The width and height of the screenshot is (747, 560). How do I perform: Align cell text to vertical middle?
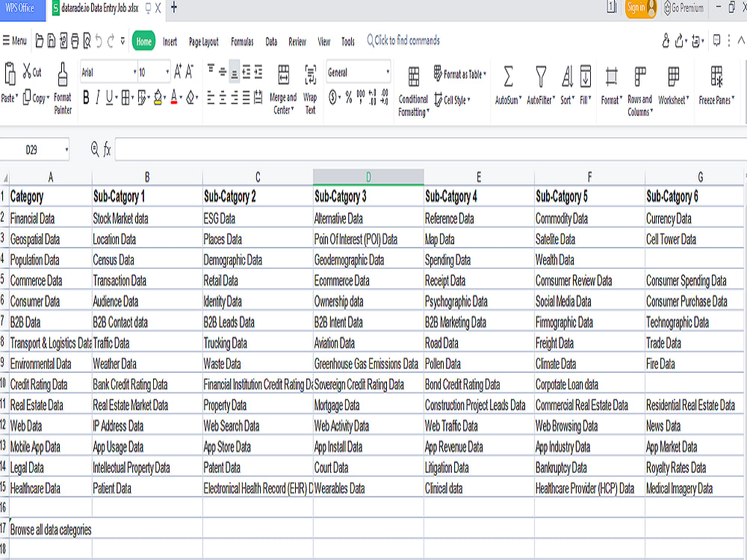click(223, 72)
